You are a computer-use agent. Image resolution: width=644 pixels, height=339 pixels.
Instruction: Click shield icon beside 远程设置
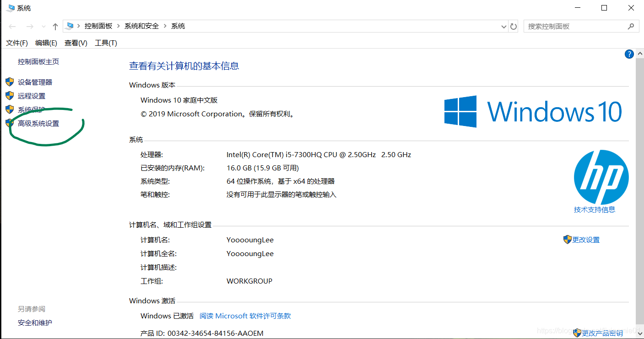(10, 96)
